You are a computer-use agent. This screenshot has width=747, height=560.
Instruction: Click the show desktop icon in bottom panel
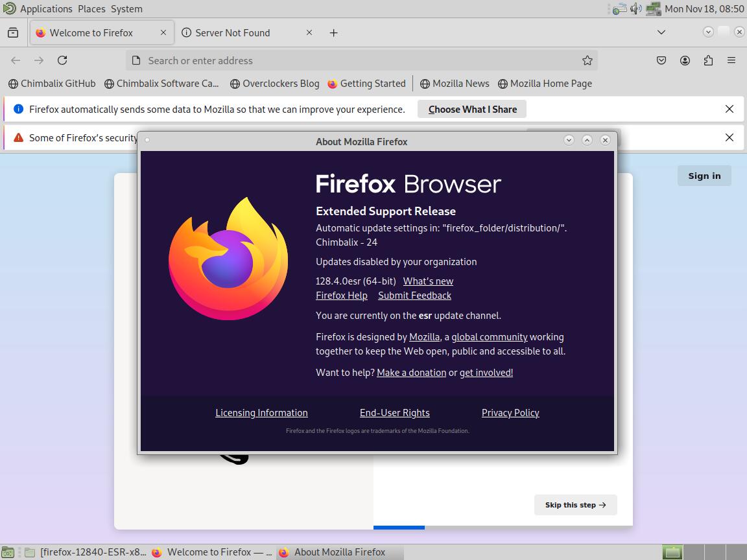click(8, 552)
